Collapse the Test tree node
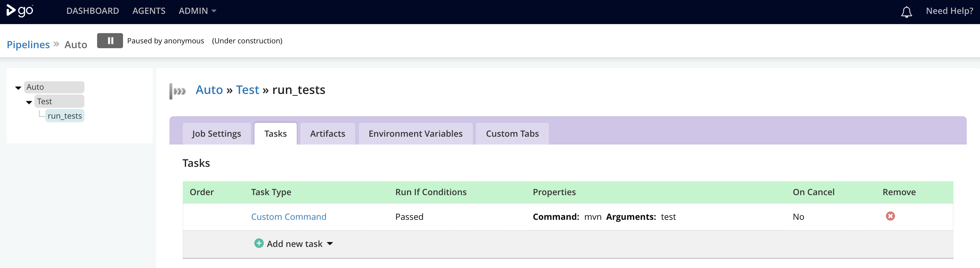The image size is (980, 268). click(x=29, y=102)
